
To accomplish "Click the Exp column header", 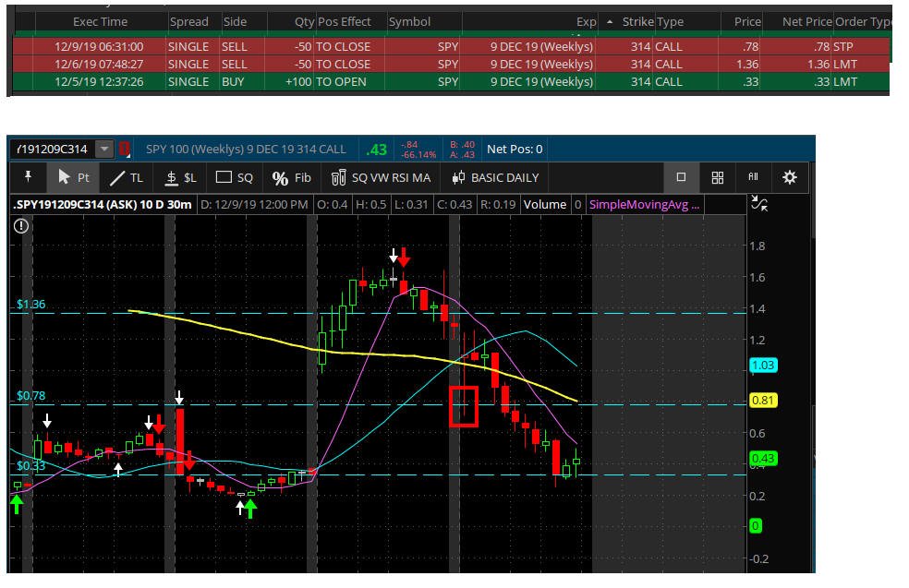I will [x=586, y=22].
